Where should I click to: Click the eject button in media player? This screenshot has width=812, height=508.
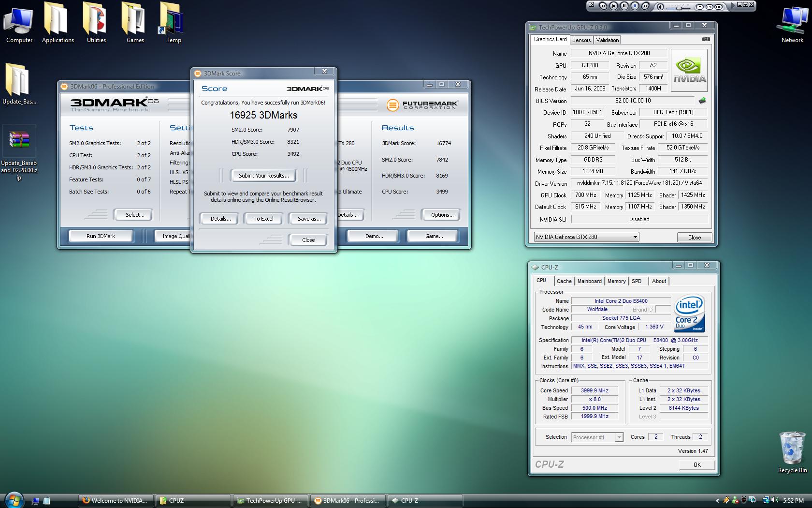click(x=699, y=7)
